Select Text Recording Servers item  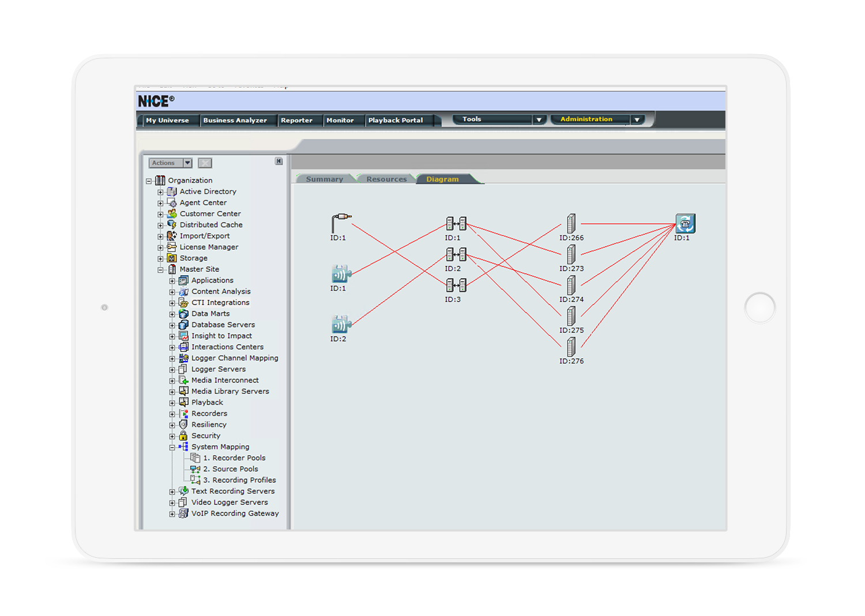click(233, 491)
